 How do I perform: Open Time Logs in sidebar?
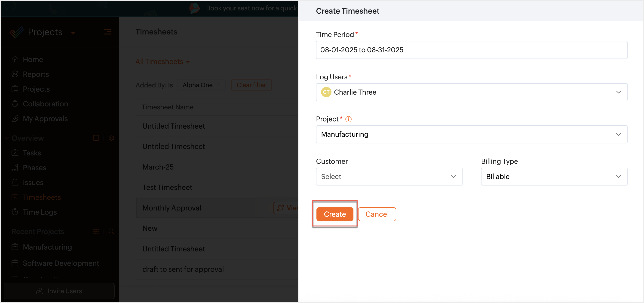[40, 212]
